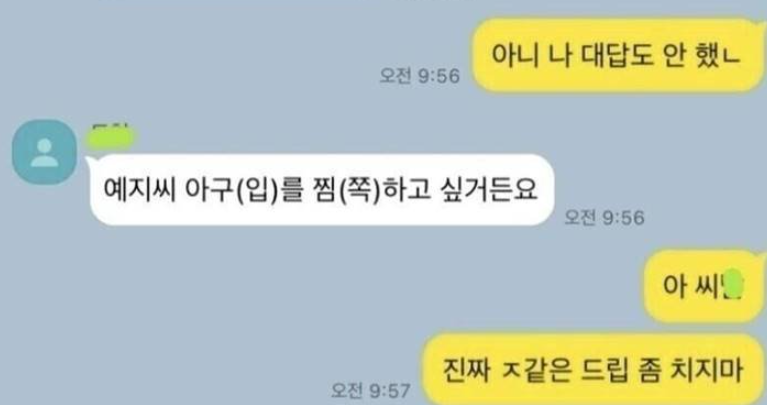Viewport: 767px width, 405px height.
Task: Click the person silhouette inside the teal avatar
Action: point(45,153)
